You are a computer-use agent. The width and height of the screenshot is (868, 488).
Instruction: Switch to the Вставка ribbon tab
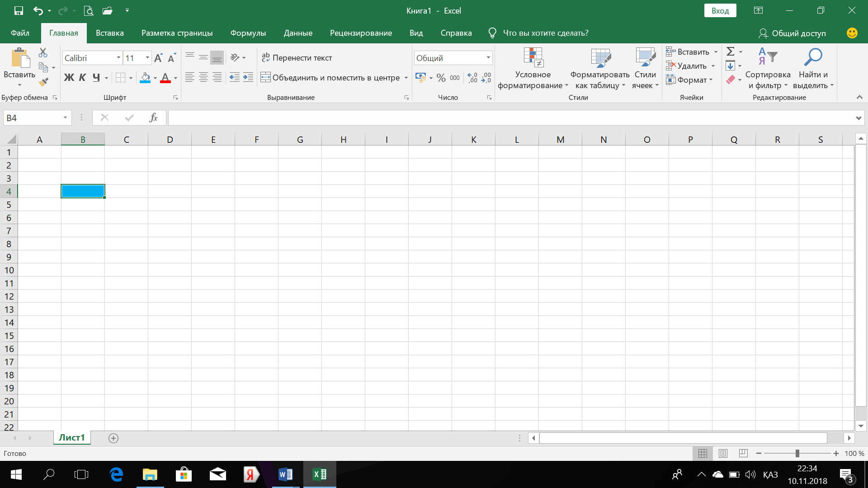(x=109, y=33)
